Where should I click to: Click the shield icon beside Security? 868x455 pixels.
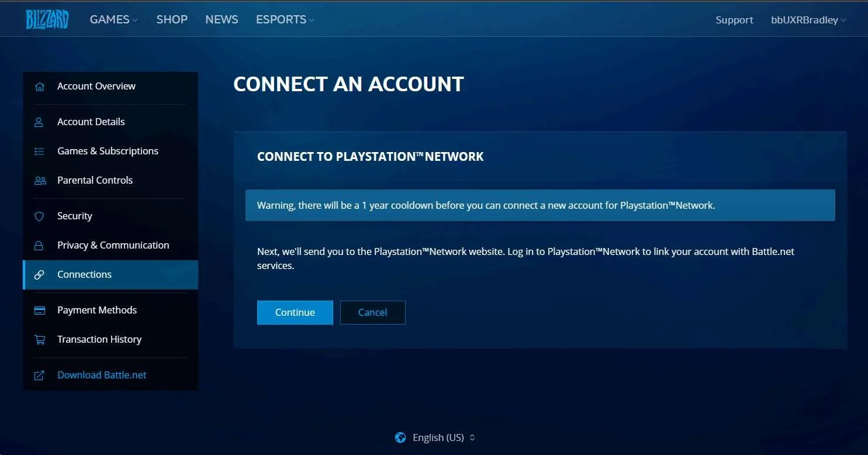point(39,216)
